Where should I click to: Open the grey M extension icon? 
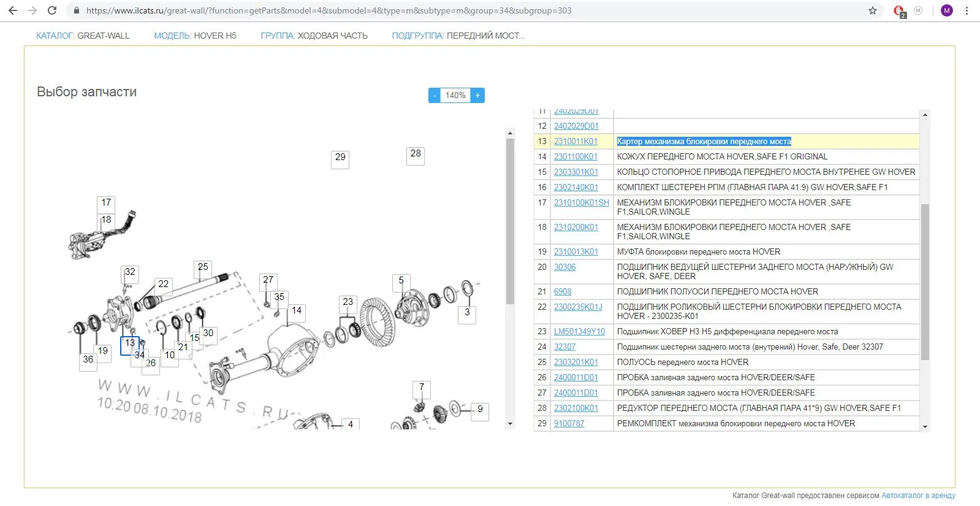pos(918,10)
